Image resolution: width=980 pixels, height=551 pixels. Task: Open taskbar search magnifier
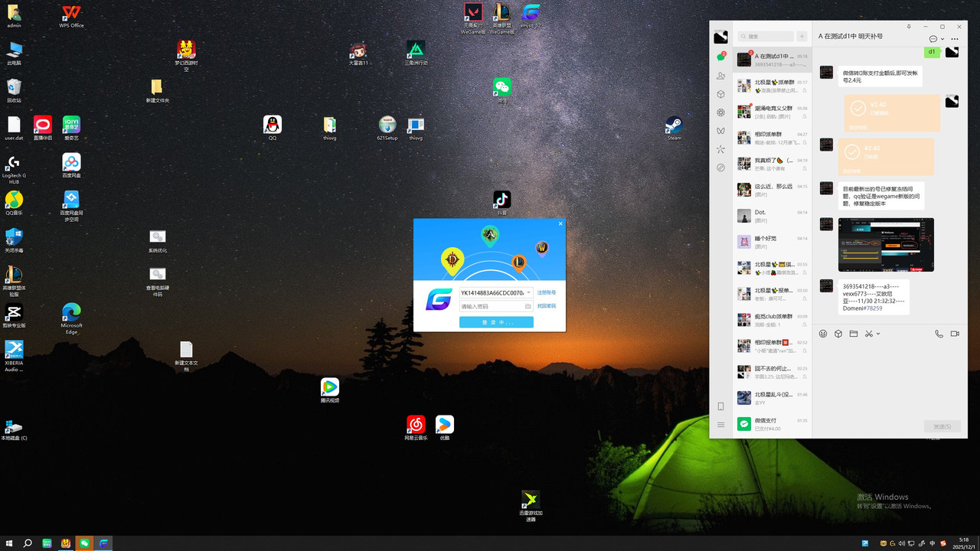28,543
